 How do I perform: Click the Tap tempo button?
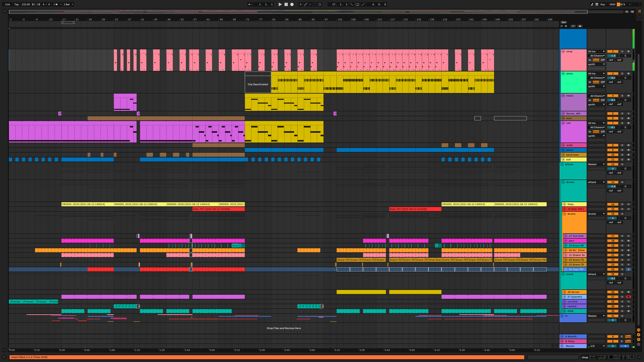point(16,4)
